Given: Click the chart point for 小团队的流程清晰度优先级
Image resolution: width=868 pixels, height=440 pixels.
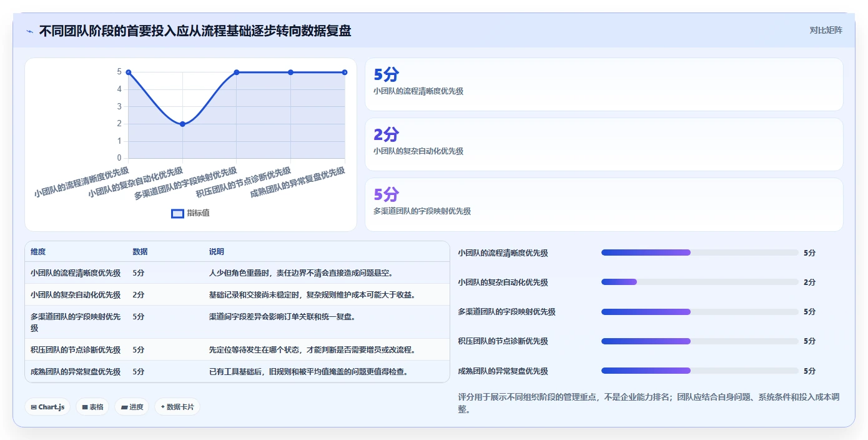Looking at the screenshot, I should 129,72.
